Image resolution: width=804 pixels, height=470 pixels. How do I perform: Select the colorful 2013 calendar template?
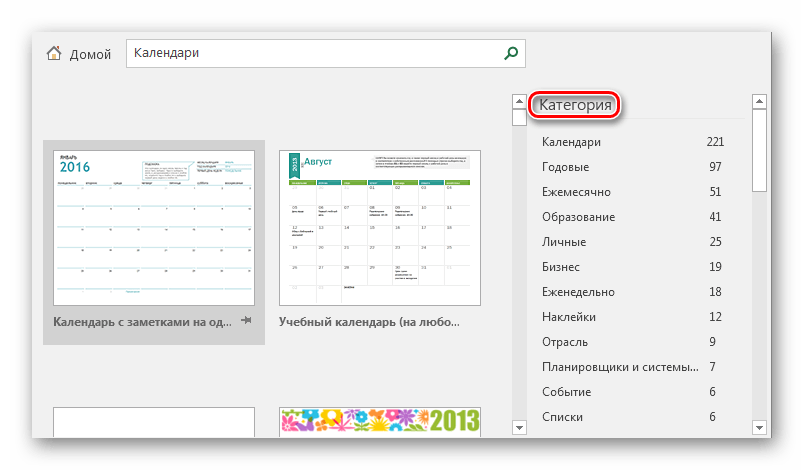coord(380,421)
